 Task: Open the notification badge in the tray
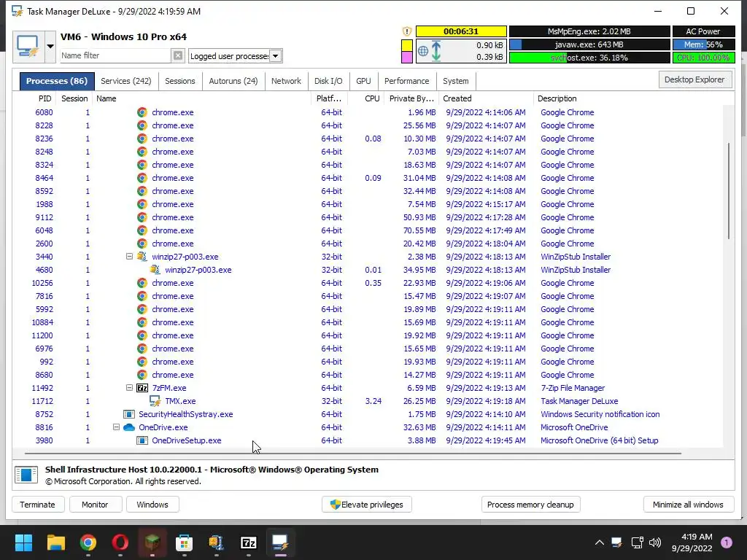click(x=727, y=542)
